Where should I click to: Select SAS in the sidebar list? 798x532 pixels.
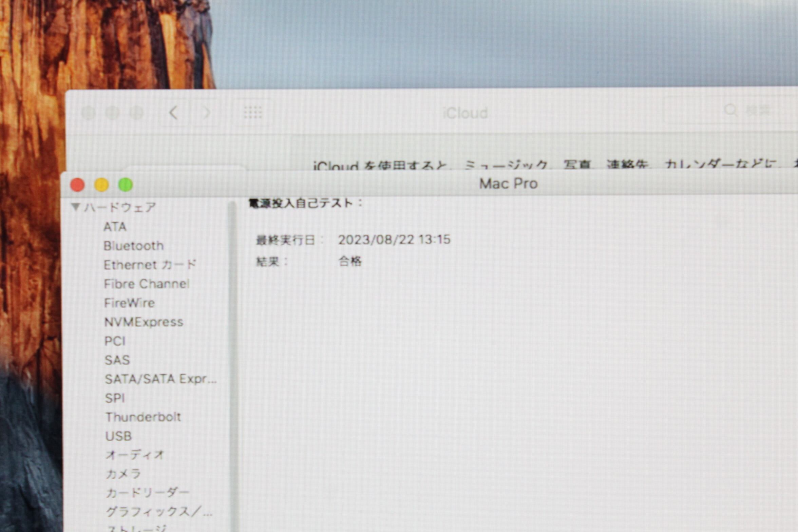117,360
